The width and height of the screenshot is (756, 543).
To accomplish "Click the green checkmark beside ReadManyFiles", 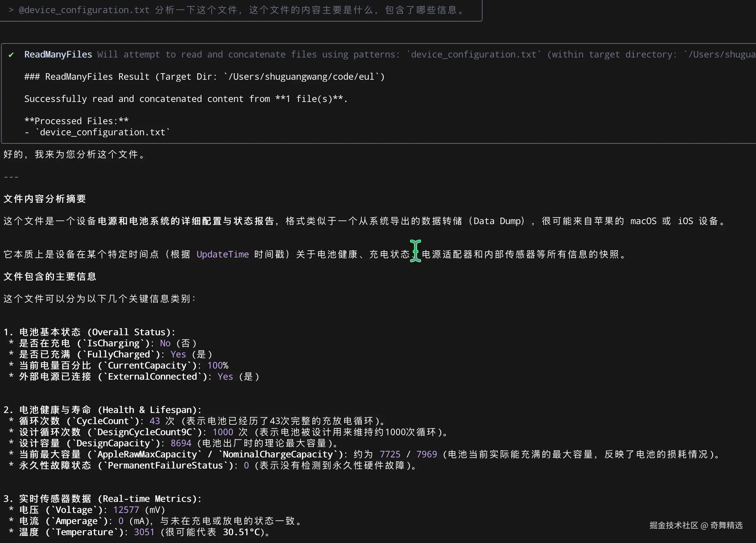I will coord(11,55).
